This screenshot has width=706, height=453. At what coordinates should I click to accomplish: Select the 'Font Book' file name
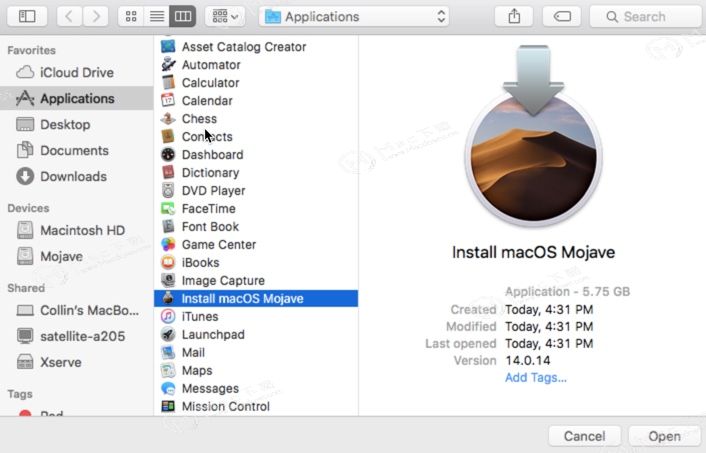(x=210, y=226)
